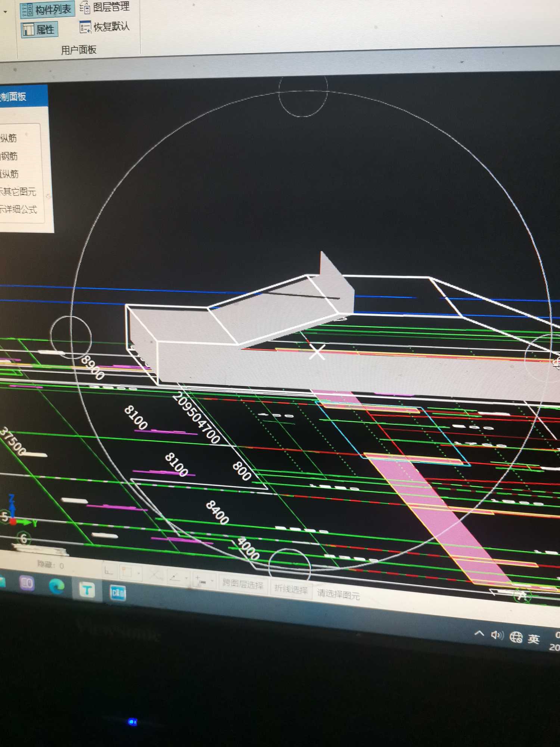
Task: Click the 8900 dimension label
Action: [x=93, y=367]
